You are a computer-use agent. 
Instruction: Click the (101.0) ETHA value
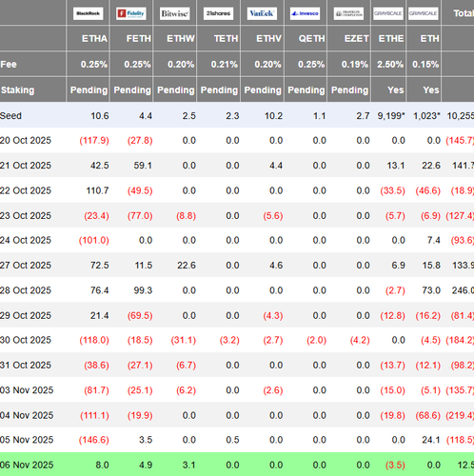pos(94,240)
